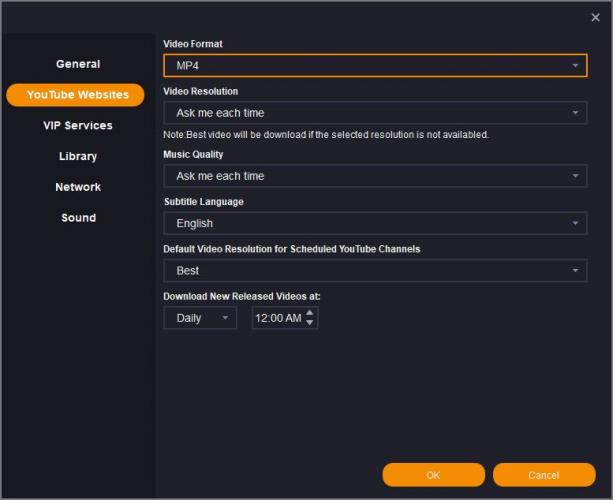The width and height of the screenshot is (613, 500).
Task: Click the Video Format dropdown arrow icon
Action: (576, 66)
